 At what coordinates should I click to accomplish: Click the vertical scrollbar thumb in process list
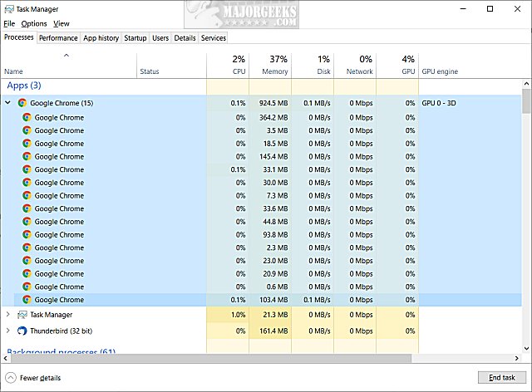coord(526,100)
